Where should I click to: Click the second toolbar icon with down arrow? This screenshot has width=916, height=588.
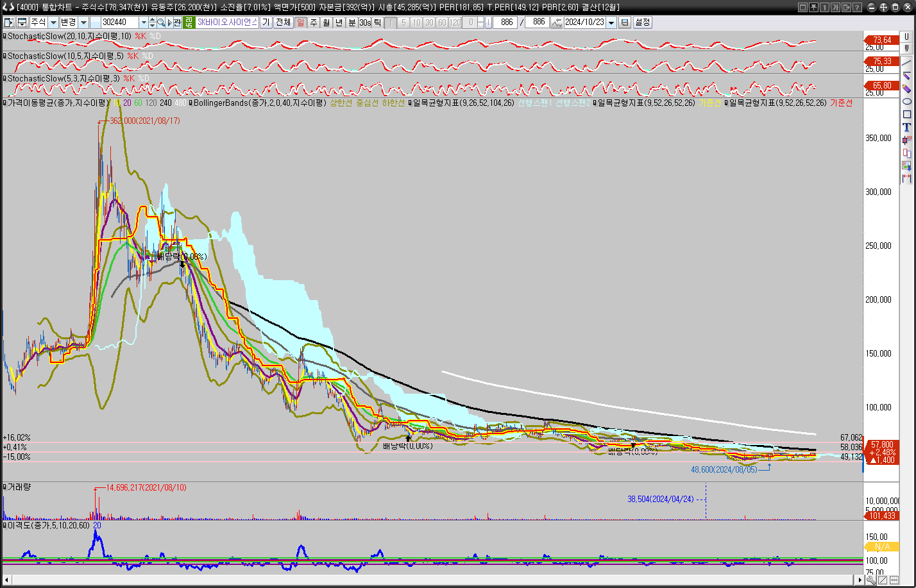point(22,22)
